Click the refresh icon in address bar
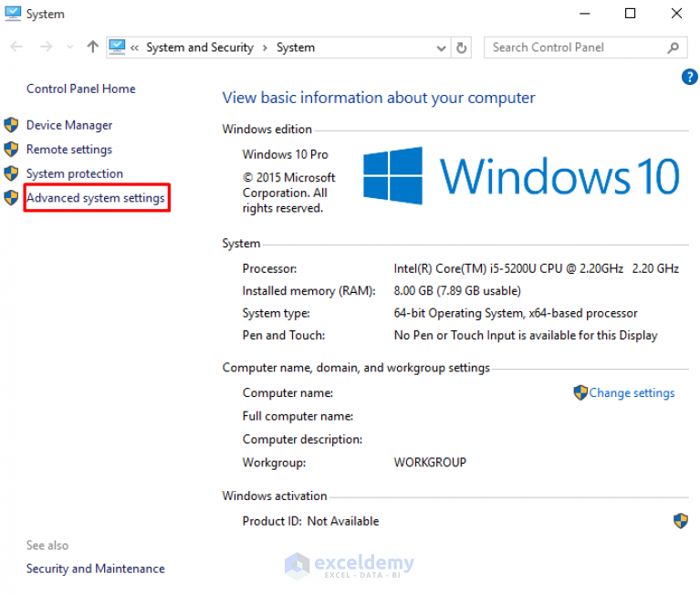 tap(461, 47)
